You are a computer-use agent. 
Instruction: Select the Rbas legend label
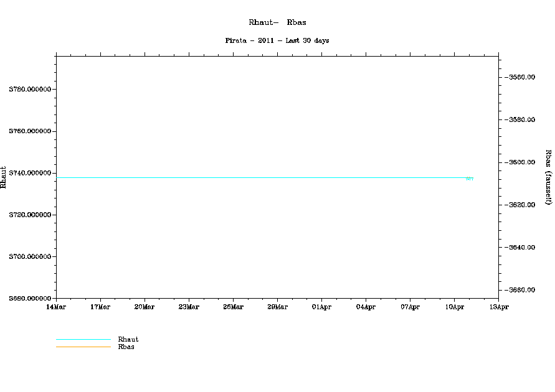tap(126, 347)
